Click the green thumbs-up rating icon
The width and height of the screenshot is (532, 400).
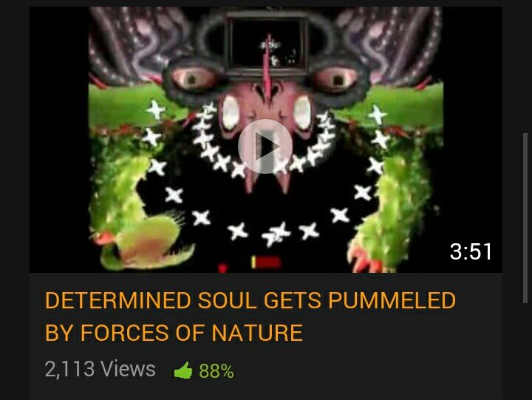pyautogui.click(x=183, y=370)
